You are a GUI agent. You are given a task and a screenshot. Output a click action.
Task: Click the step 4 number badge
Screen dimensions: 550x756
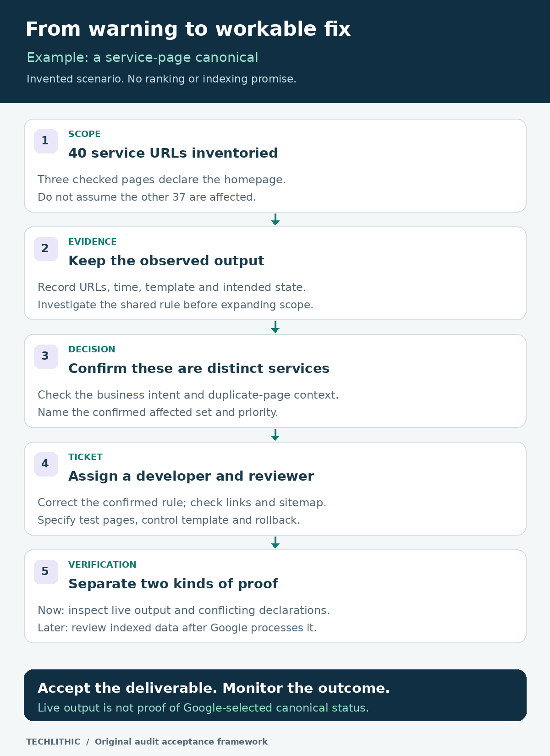(46, 464)
